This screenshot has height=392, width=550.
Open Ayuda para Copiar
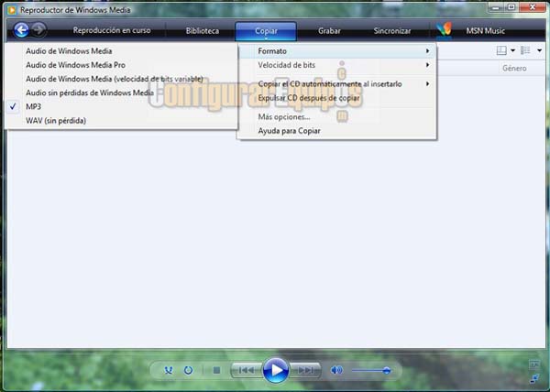point(336,131)
